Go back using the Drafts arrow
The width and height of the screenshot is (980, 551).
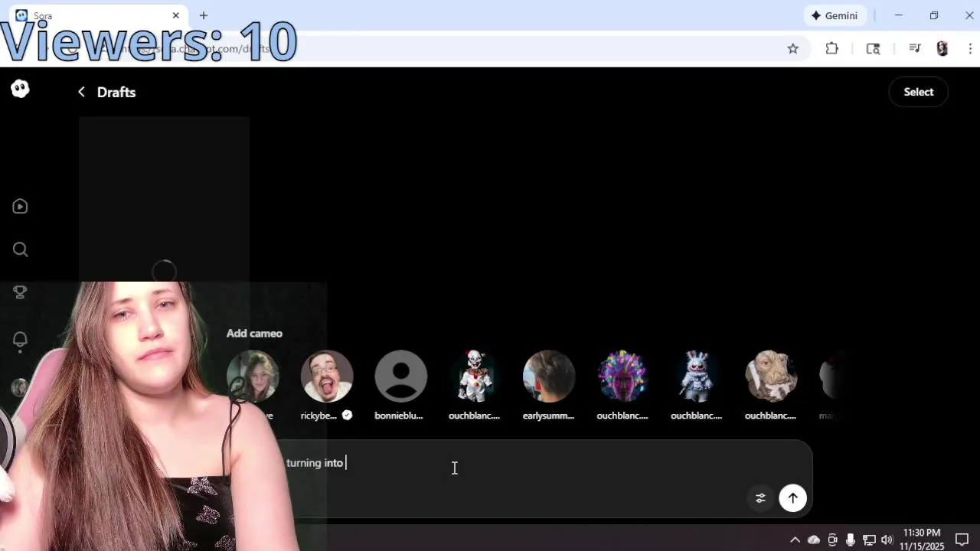[81, 92]
